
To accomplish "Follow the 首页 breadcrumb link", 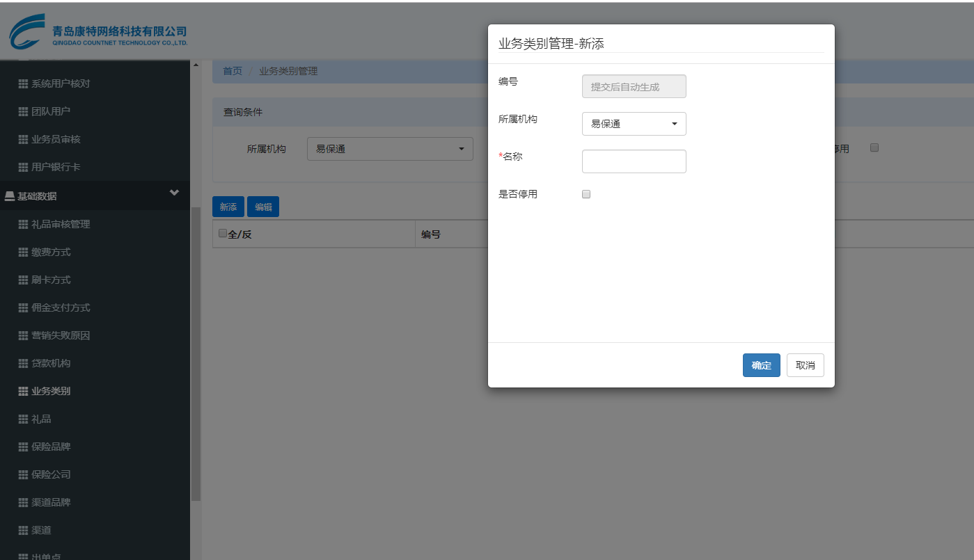I will (233, 71).
